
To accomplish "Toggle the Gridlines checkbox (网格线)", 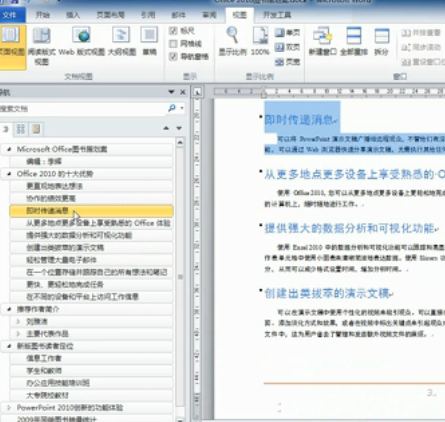I will pyautogui.click(x=173, y=44).
